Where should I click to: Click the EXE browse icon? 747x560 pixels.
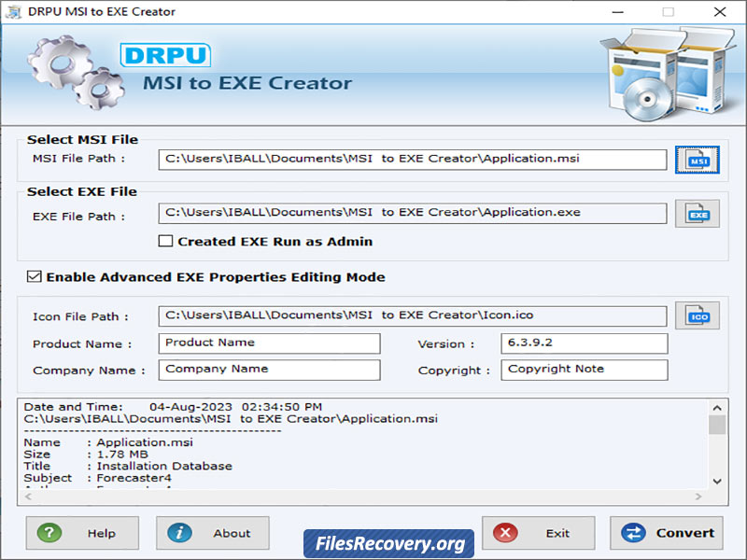click(x=697, y=214)
